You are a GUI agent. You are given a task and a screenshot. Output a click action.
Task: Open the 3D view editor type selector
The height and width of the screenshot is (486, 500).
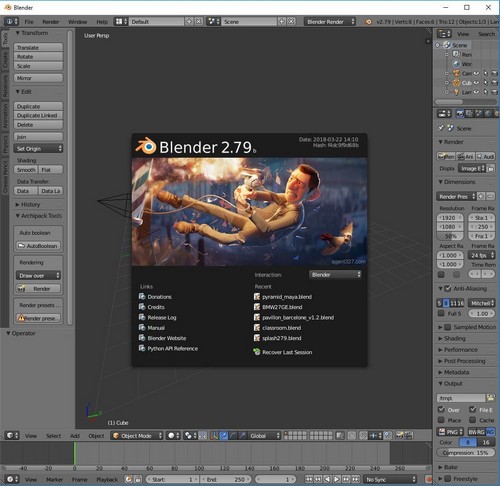pyautogui.click(x=12, y=435)
